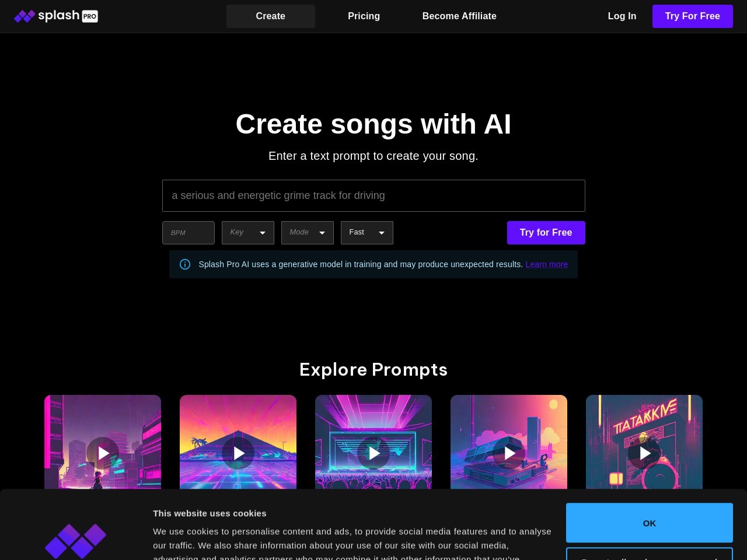Open Become Affiliate in the navigation
The width and height of the screenshot is (747, 560).
click(459, 16)
